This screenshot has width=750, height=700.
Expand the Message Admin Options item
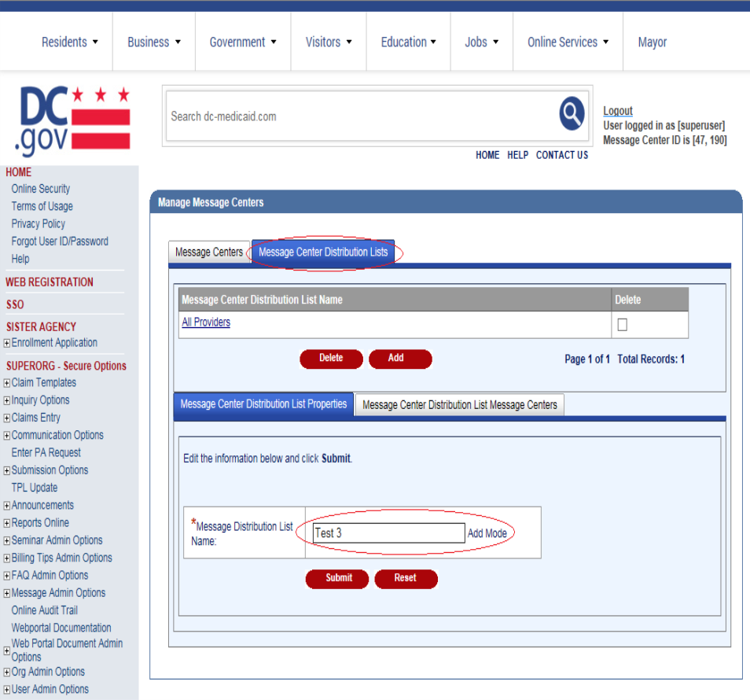[x=7, y=593]
